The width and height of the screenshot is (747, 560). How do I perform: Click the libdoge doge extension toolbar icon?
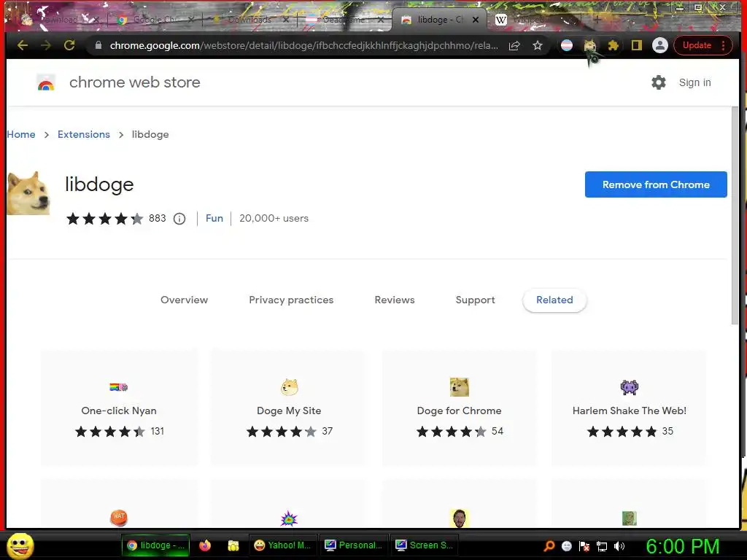pyautogui.click(x=589, y=45)
